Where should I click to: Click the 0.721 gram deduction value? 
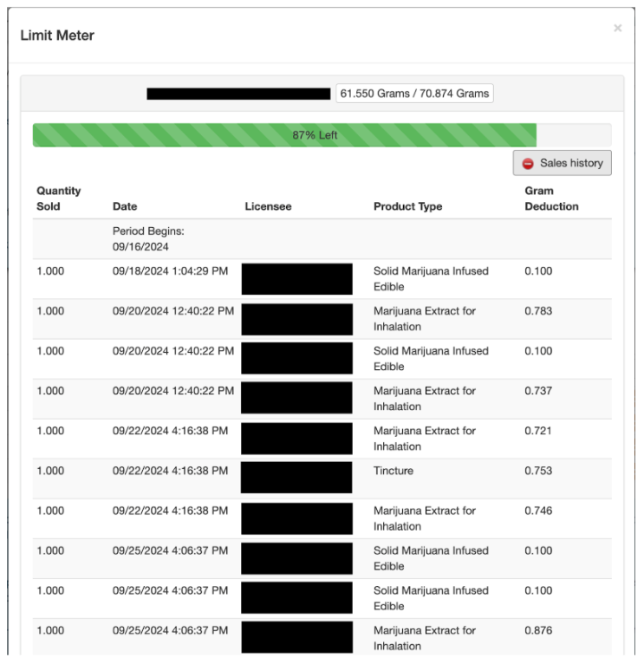tap(538, 431)
